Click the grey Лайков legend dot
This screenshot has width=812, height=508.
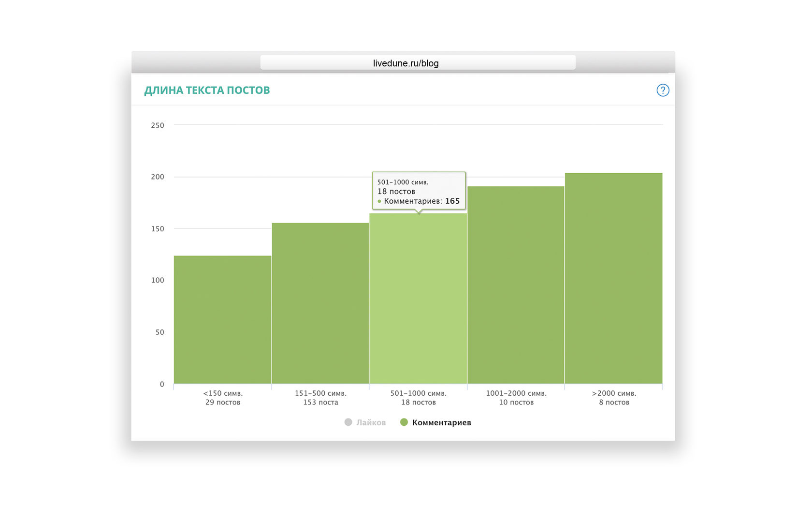pyautogui.click(x=348, y=422)
